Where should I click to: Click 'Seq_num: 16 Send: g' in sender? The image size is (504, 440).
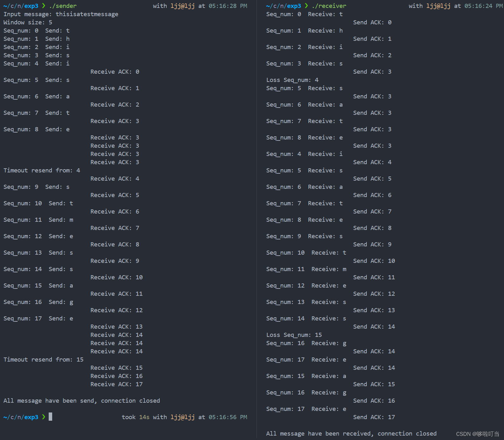[38, 302]
